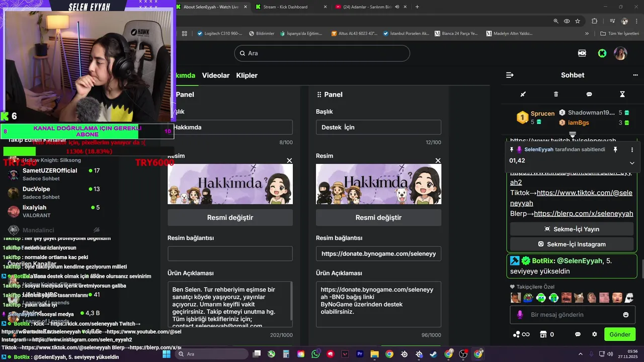This screenshot has height=362, width=644.
Task: Open the chat three-dots options menu
Action: 635,75
